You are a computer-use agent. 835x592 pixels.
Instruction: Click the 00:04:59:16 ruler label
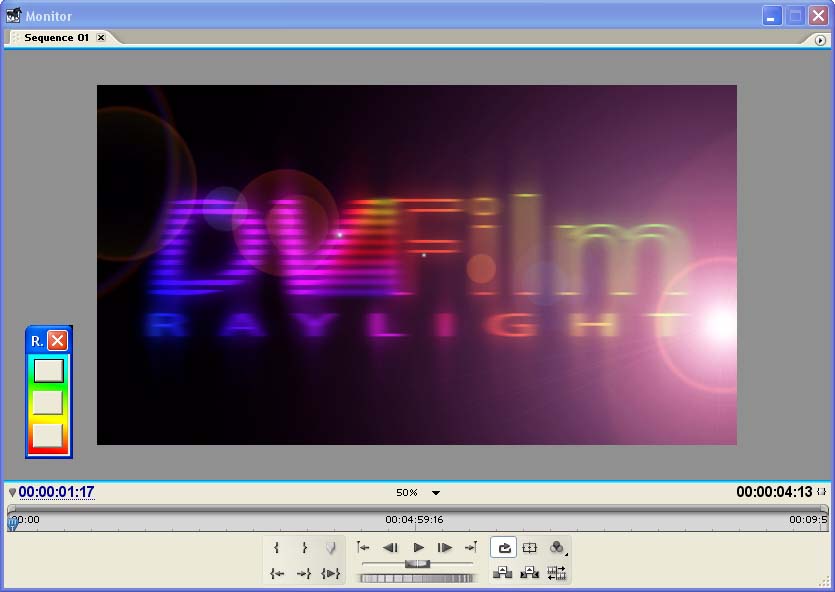[x=414, y=520]
